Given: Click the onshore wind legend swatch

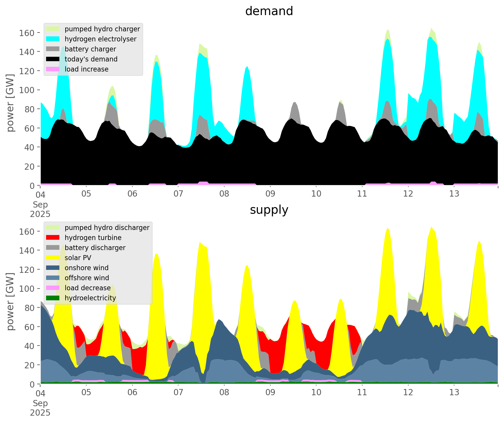Looking at the screenshot, I should click(x=53, y=268).
